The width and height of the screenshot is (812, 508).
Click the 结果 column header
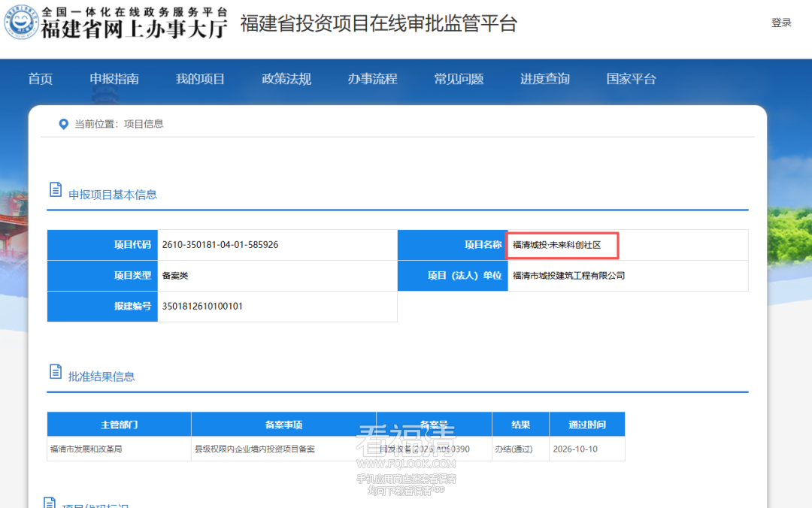click(520, 425)
